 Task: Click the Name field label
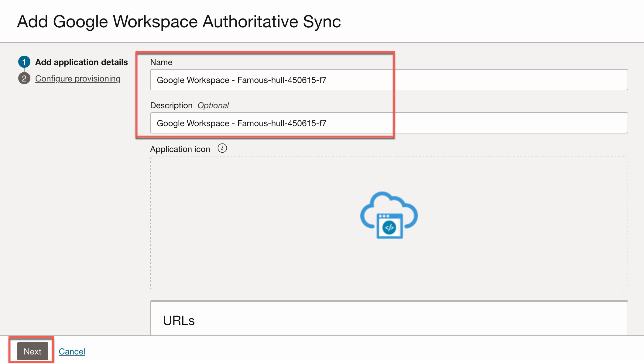tap(161, 62)
